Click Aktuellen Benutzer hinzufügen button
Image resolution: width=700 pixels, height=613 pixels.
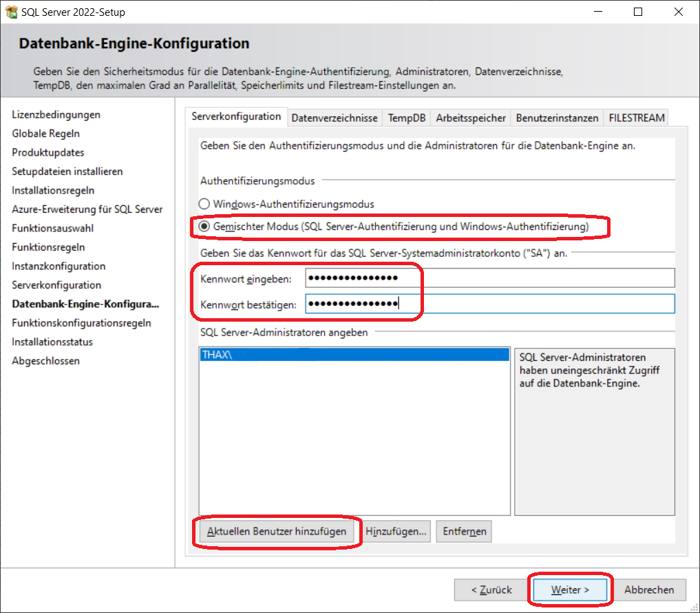coord(276,531)
